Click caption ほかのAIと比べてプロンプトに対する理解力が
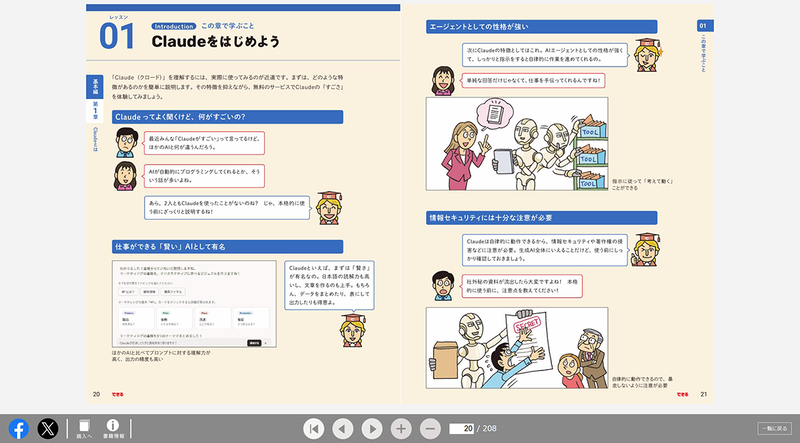800x443 pixels. 161,356
